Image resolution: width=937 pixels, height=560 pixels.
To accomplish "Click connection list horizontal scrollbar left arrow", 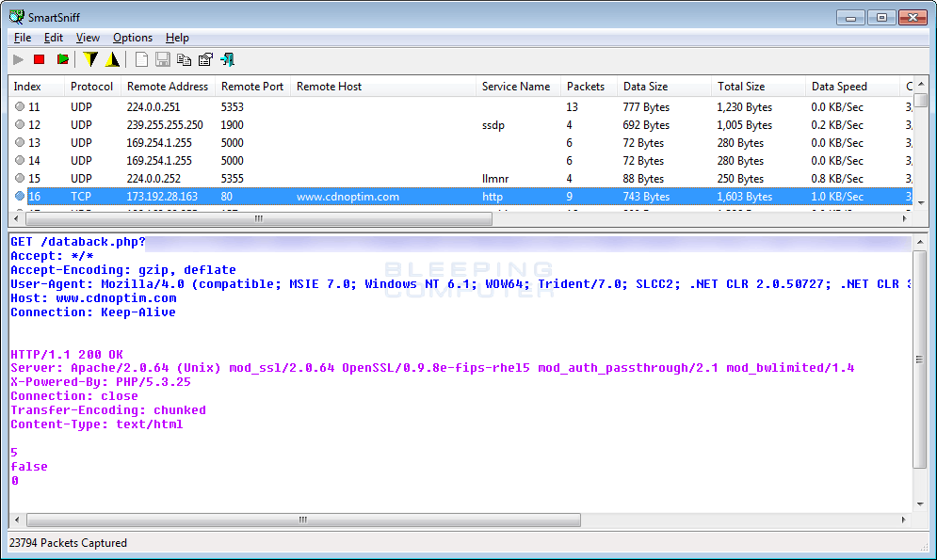I will pos(16,219).
